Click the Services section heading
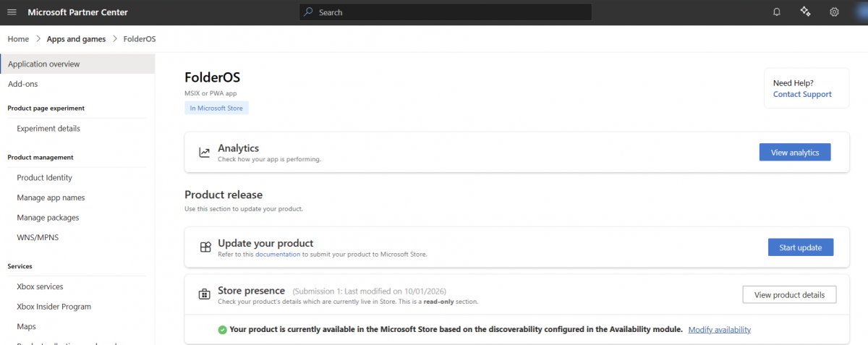 (x=20, y=266)
